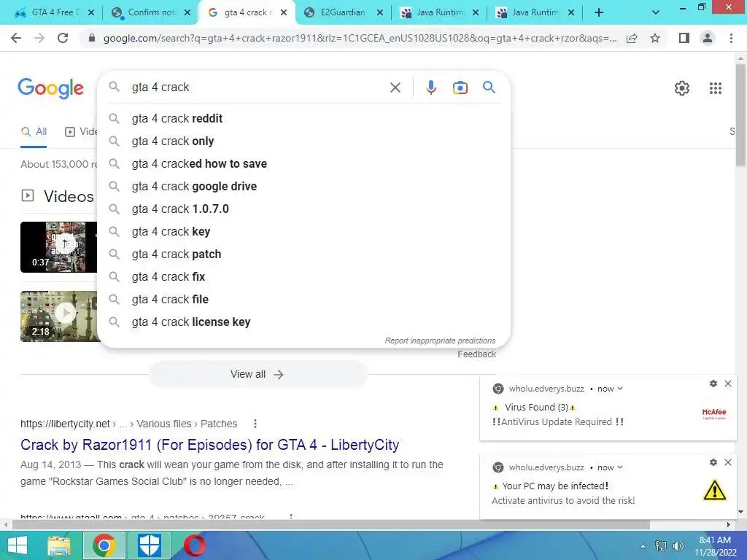Click the address bar URL

point(360,38)
